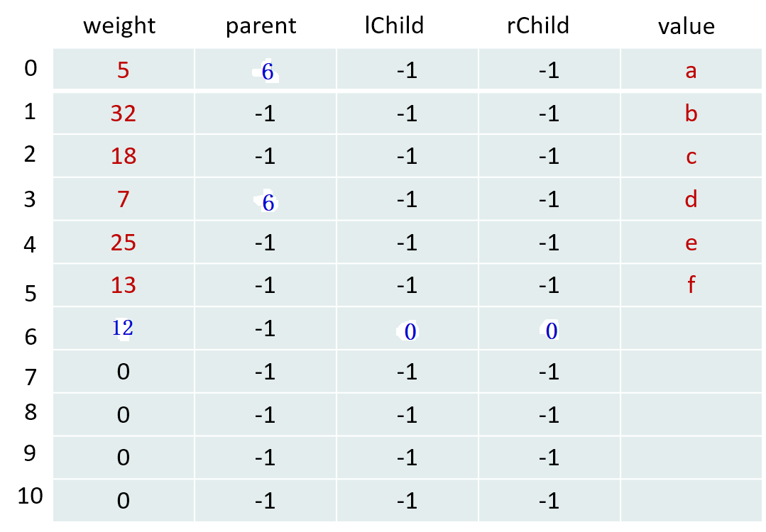Select the weight cell showing 25
This screenshot has width=766, height=532.
[124, 243]
